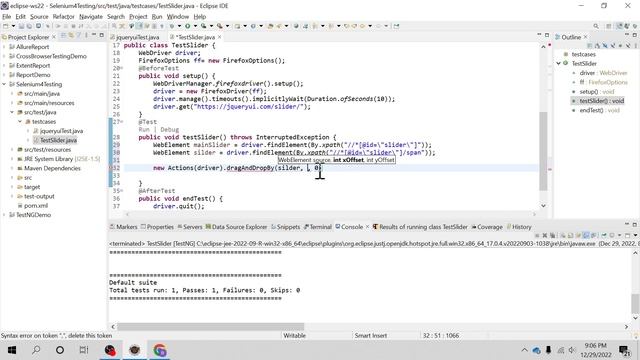640x360 pixels.
Task: Open the Run dropdown arrow in toolbar
Action: 195,26
